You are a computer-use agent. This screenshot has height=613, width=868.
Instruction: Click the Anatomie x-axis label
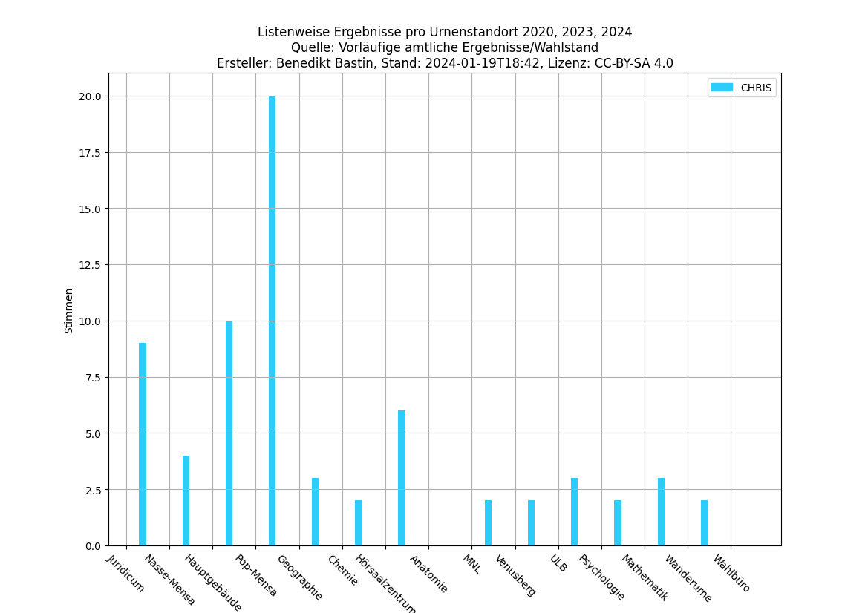point(429,574)
